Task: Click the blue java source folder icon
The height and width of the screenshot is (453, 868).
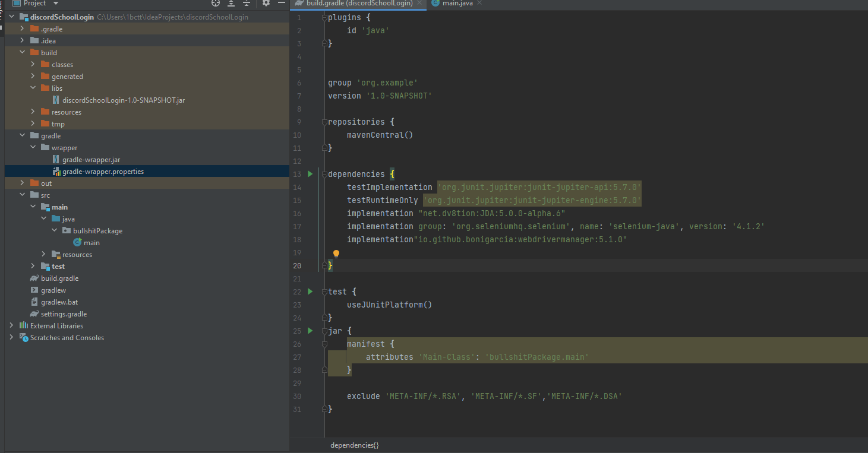Action: (x=56, y=219)
